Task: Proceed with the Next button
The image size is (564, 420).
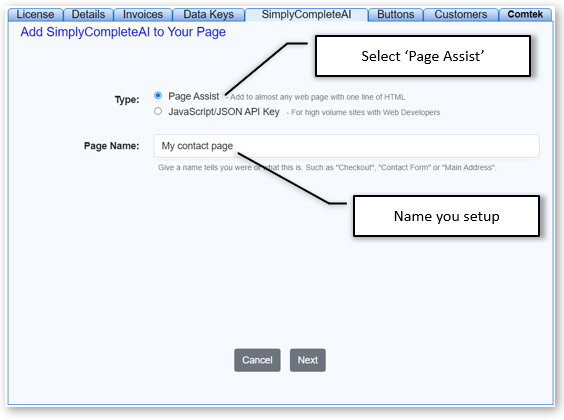Action: coord(308,360)
